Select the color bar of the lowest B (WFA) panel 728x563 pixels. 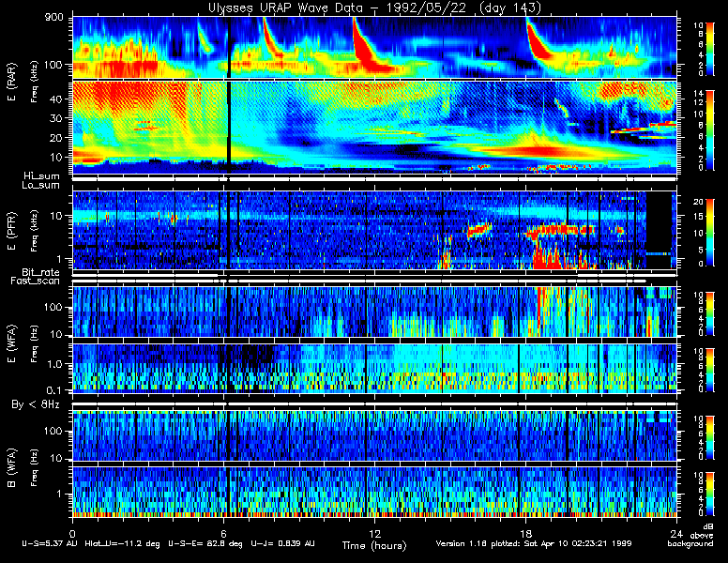(710, 495)
